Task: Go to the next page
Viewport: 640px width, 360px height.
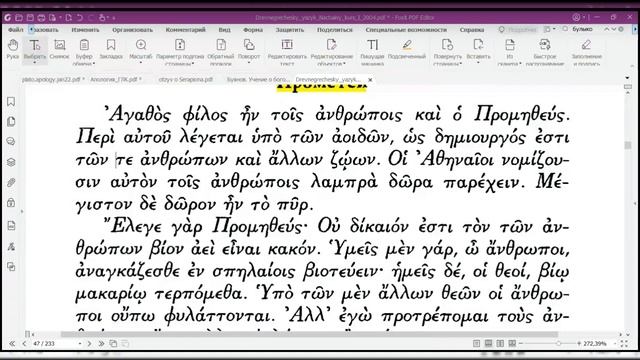Action: pyautogui.click(x=89, y=344)
